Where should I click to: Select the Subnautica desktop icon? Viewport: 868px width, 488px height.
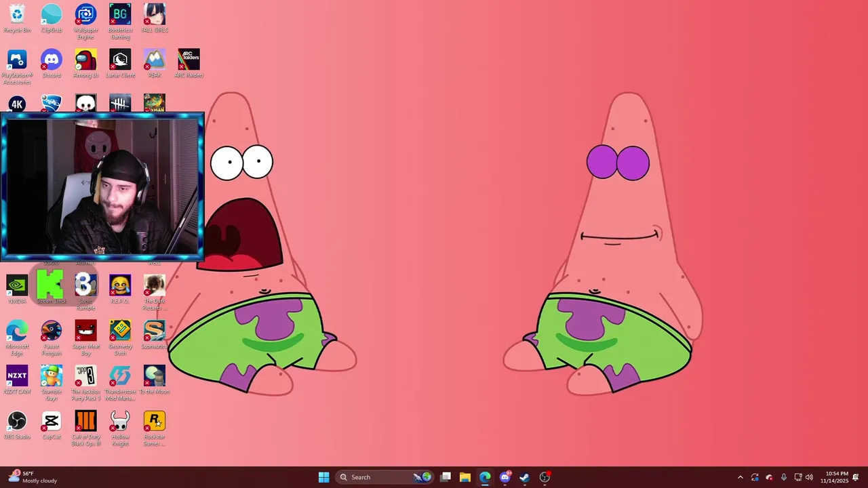click(155, 335)
